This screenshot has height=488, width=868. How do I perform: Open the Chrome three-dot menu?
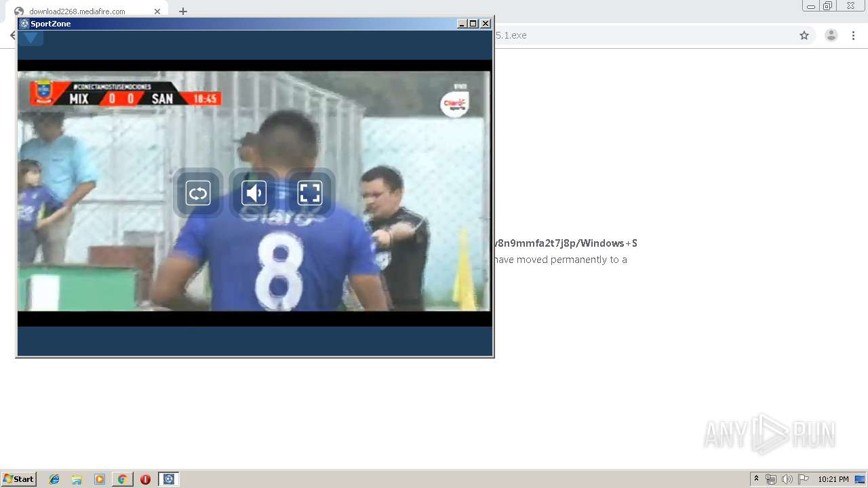tap(854, 35)
